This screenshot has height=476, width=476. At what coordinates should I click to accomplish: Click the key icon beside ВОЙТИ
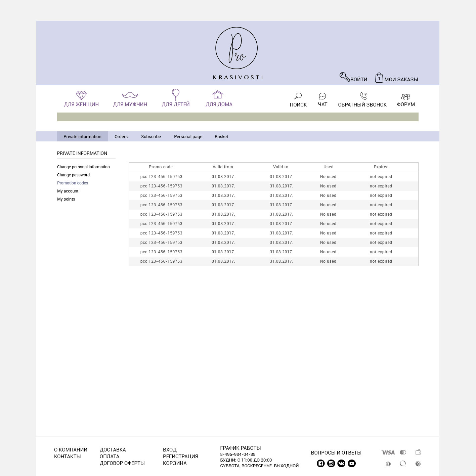(344, 77)
